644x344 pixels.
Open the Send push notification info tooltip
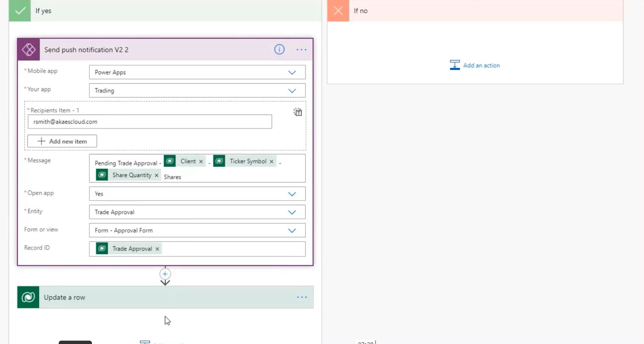click(x=279, y=49)
